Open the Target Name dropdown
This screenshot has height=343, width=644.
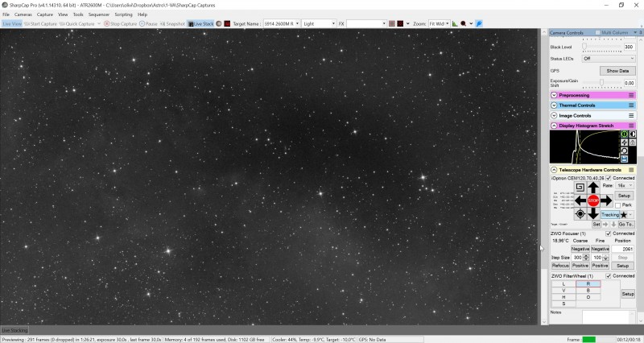(x=297, y=24)
